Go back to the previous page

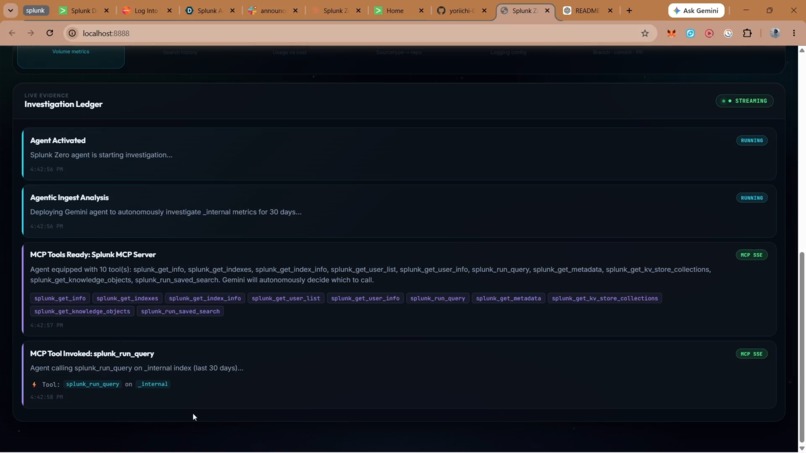[x=12, y=33]
